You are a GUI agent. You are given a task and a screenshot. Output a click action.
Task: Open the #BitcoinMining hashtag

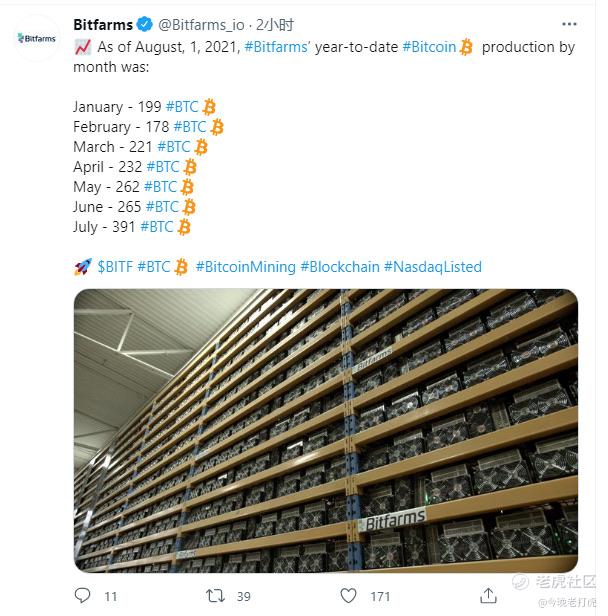245,267
